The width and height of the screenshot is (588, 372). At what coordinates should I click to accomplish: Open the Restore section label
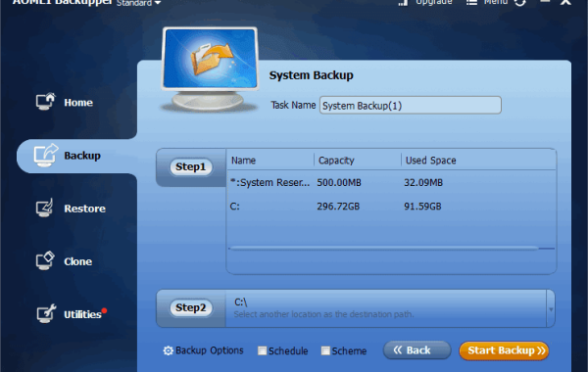pos(84,209)
